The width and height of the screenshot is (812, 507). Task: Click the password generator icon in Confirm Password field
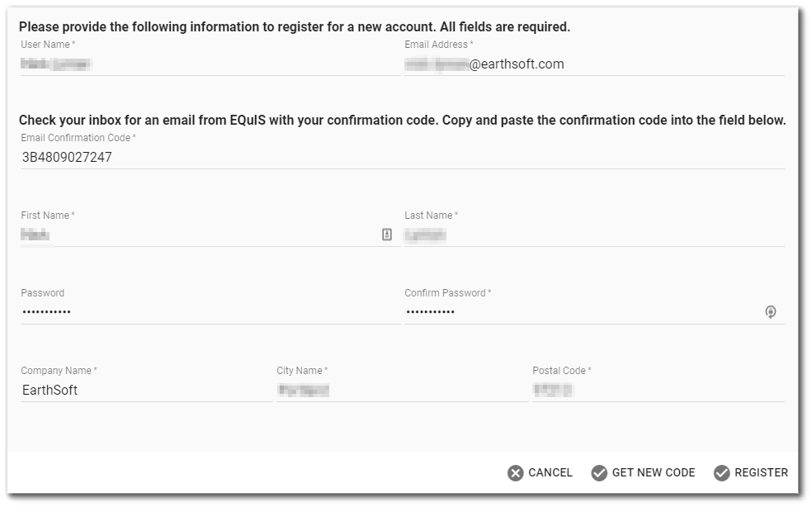coord(771,313)
